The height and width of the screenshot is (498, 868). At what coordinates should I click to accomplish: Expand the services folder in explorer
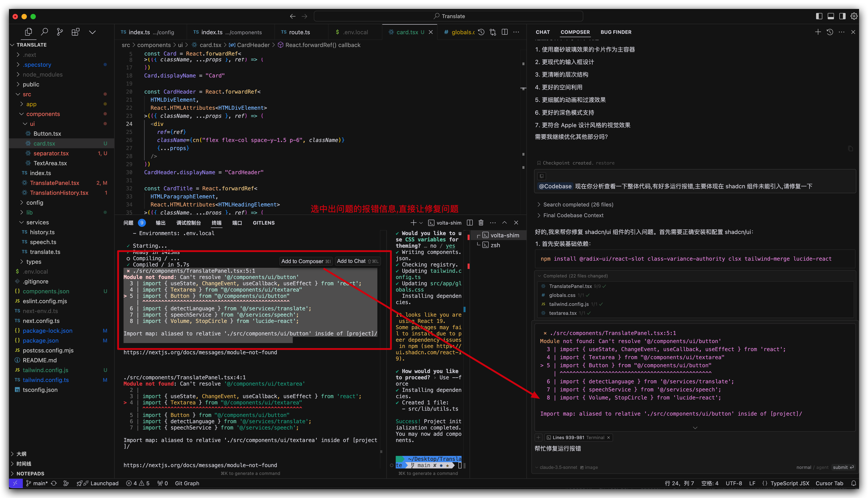pyautogui.click(x=37, y=222)
